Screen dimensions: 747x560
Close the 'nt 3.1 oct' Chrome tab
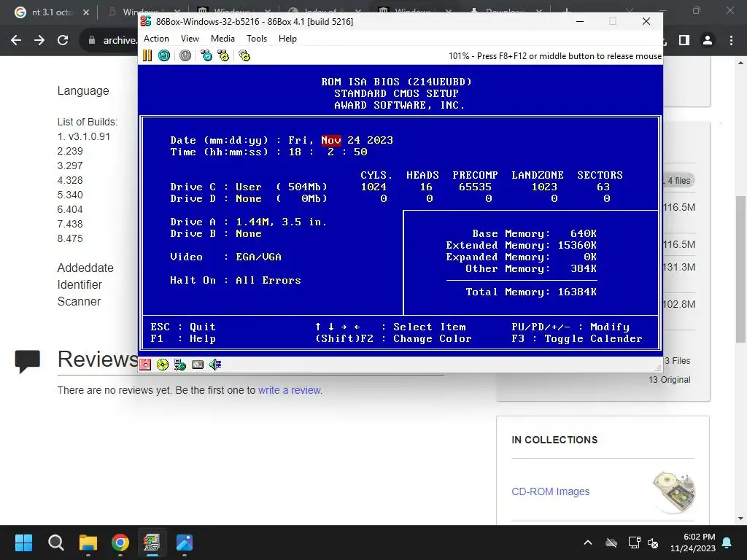click(x=86, y=12)
